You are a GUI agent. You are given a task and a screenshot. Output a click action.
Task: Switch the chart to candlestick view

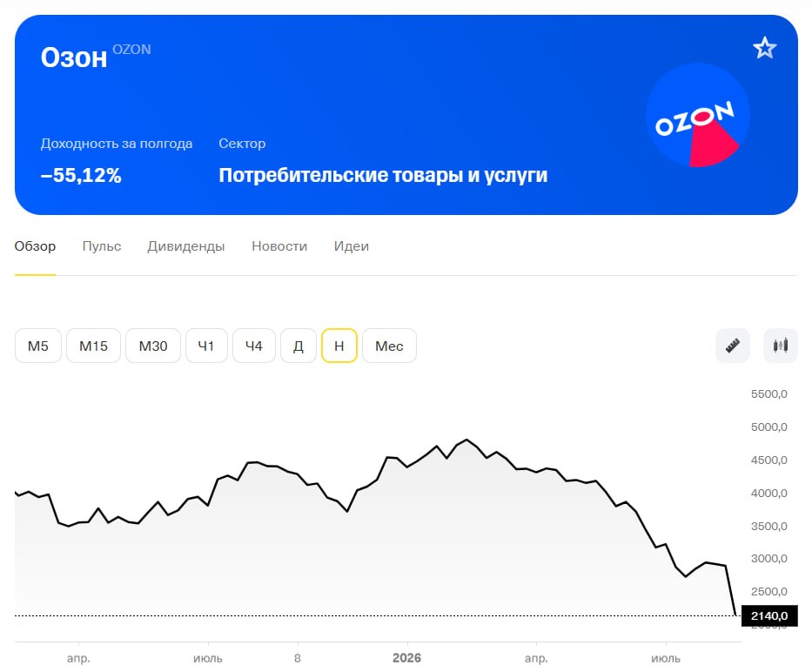(781, 346)
